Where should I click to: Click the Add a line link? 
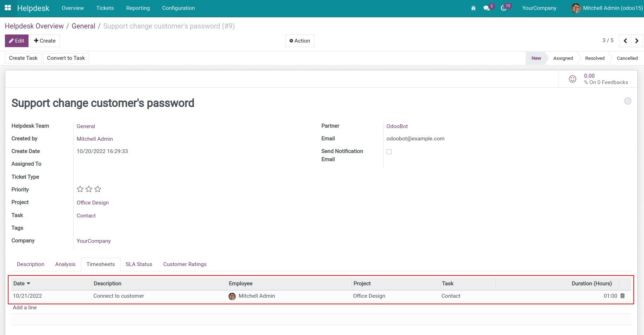(25, 308)
